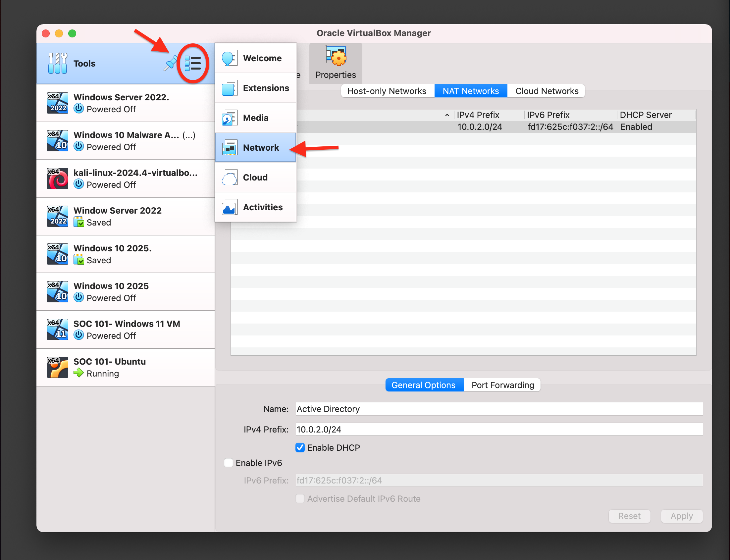Switch to NAT Networks tab
730x560 pixels.
(x=471, y=91)
